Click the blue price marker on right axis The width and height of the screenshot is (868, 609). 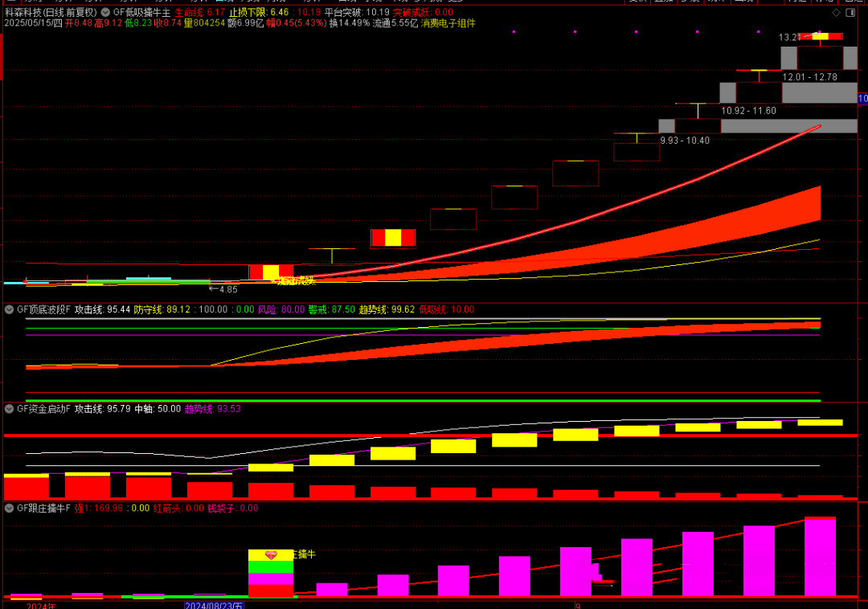(x=863, y=98)
